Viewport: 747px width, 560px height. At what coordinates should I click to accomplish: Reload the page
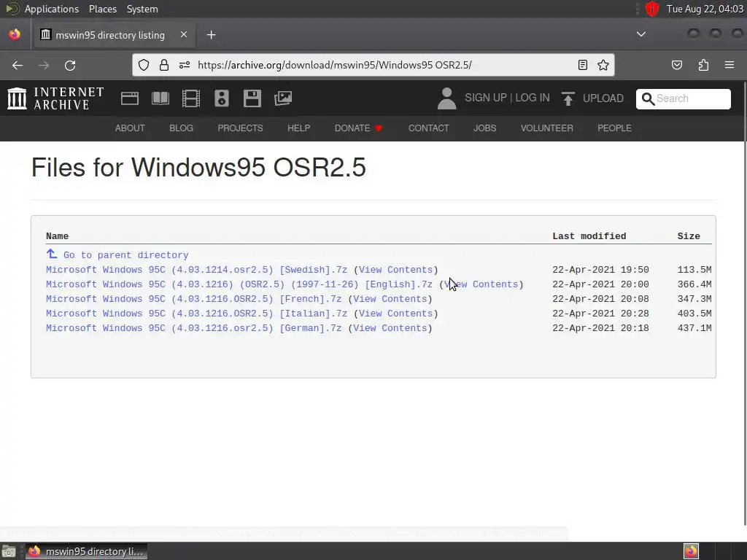[70, 65]
